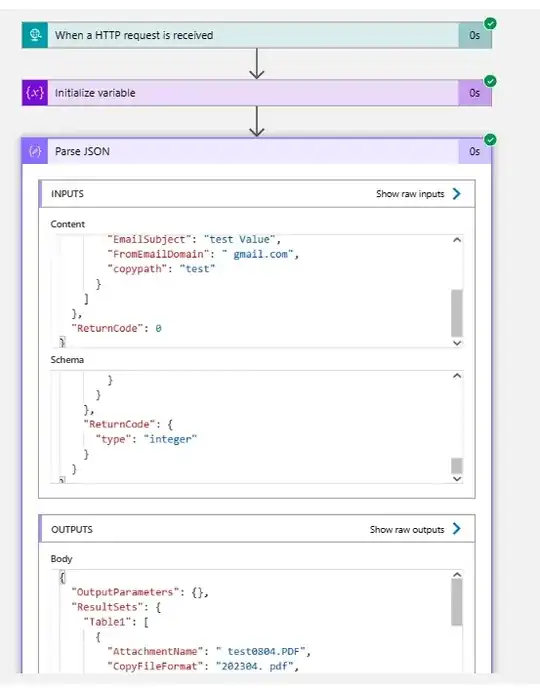Click down arrow of Schema scrollbar

point(457,479)
